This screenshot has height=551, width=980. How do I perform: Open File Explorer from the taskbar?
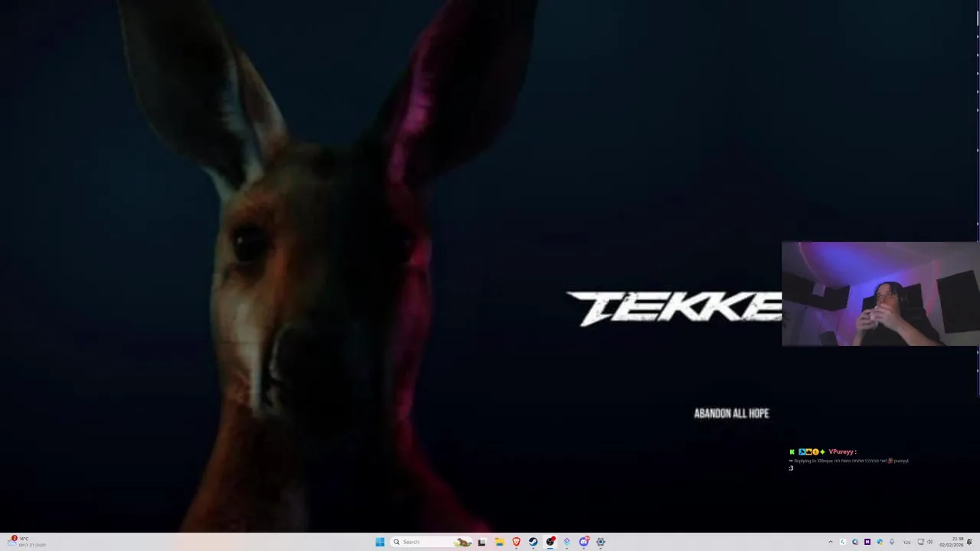[499, 542]
